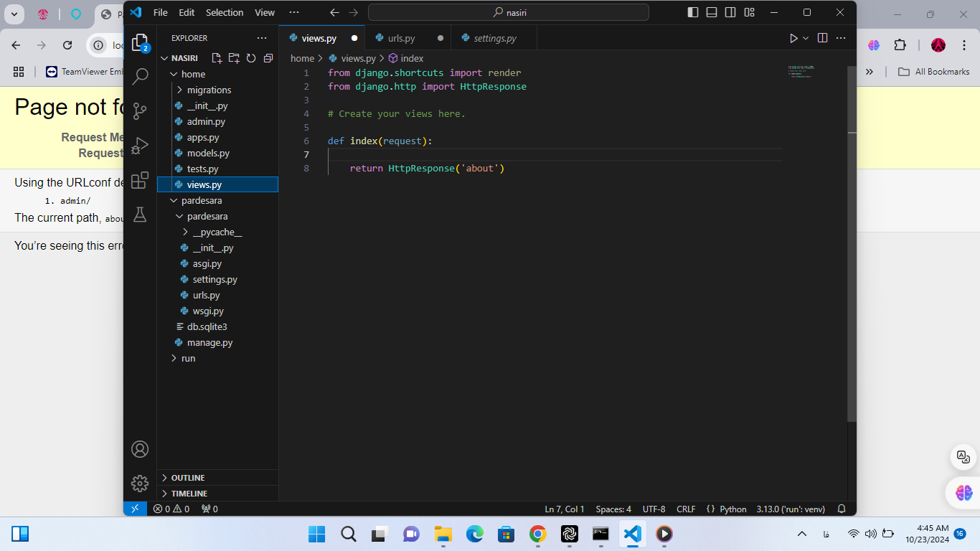Image resolution: width=980 pixels, height=551 pixels.
Task: Open wsgi.py file
Action: click(x=217, y=311)
